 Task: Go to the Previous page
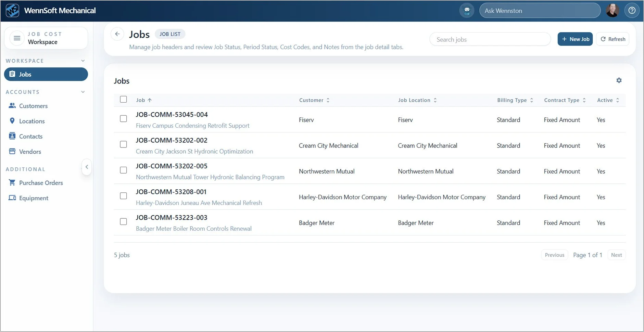point(555,255)
